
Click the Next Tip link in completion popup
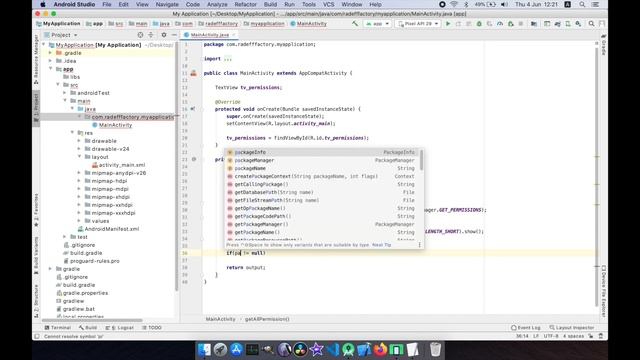tap(382, 245)
